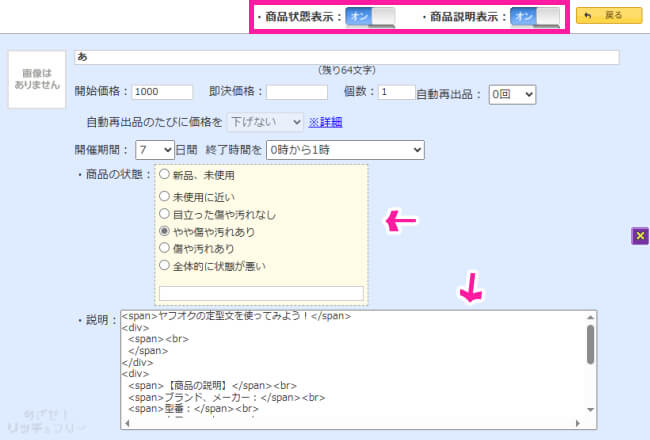650x440 pixels.
Task: Click the 戻る back button
Action: (608, 16)
